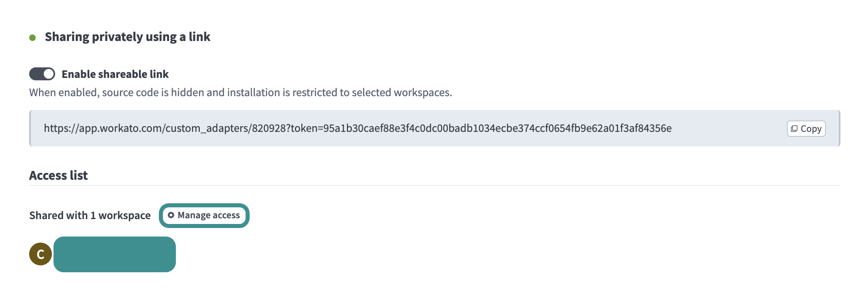Screen dimensions: 868x297
Task: Click the circular C badge in the access list
Action: (40, 254)
